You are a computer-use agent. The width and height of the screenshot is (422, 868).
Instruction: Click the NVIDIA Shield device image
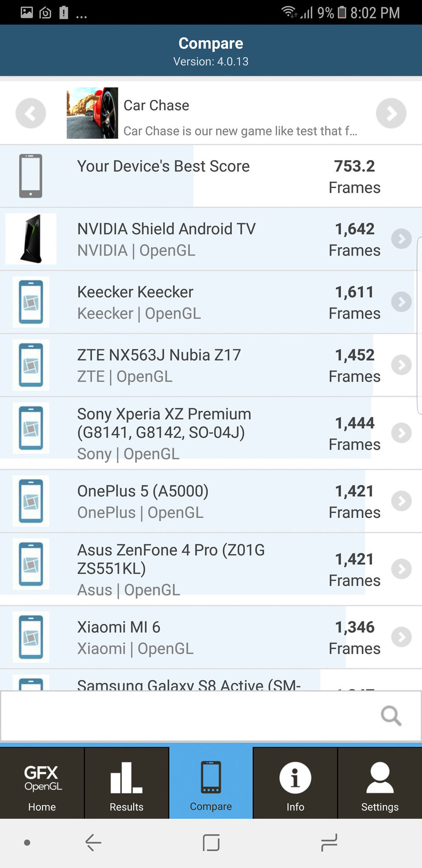31,239
